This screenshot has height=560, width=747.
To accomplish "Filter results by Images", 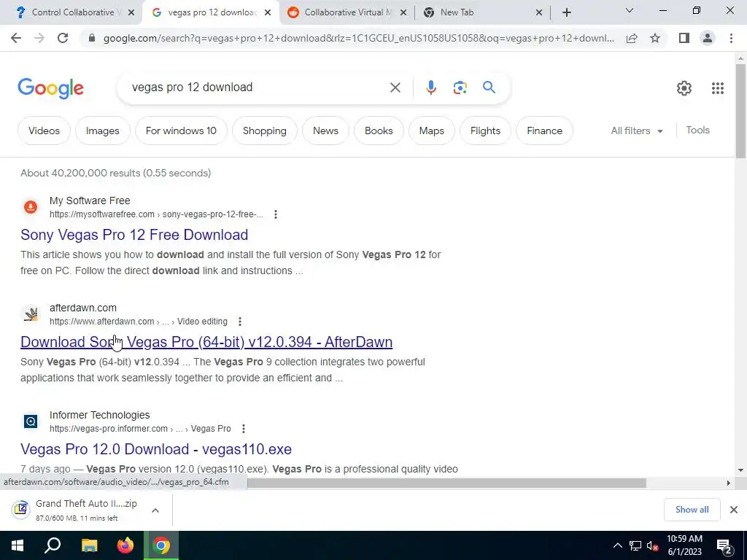I will (102, 131).
